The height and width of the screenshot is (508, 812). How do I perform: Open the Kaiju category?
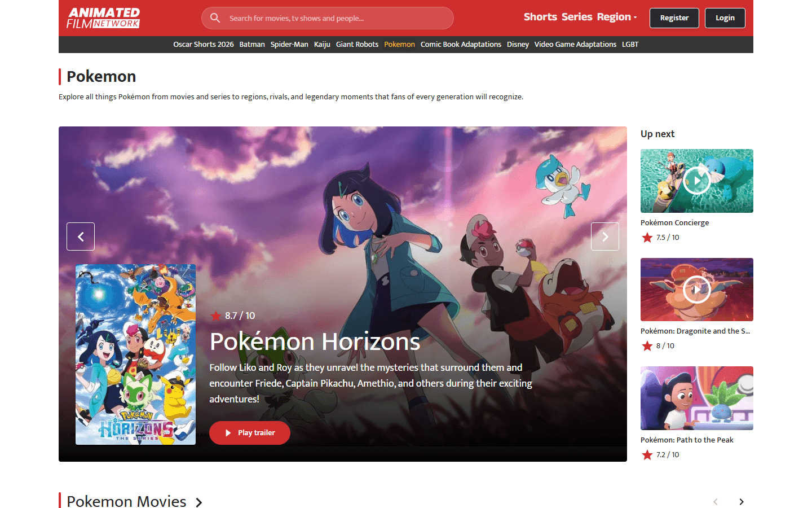322,45
